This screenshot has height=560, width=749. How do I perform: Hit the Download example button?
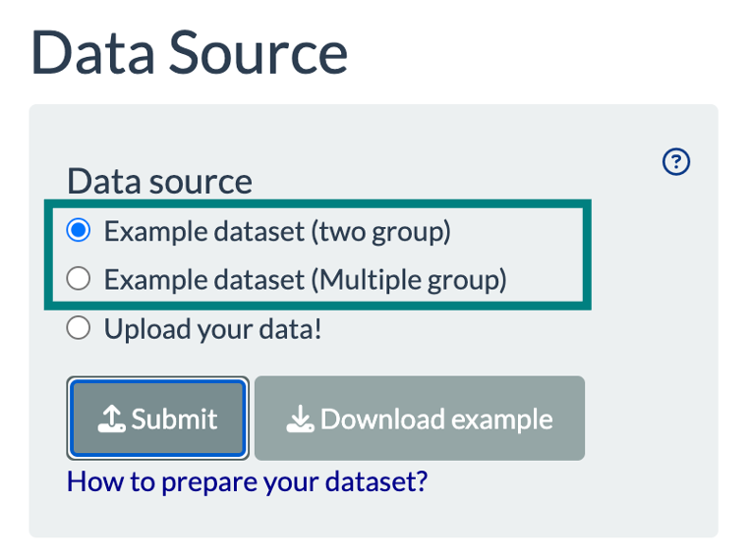click(x=420, y=419)
